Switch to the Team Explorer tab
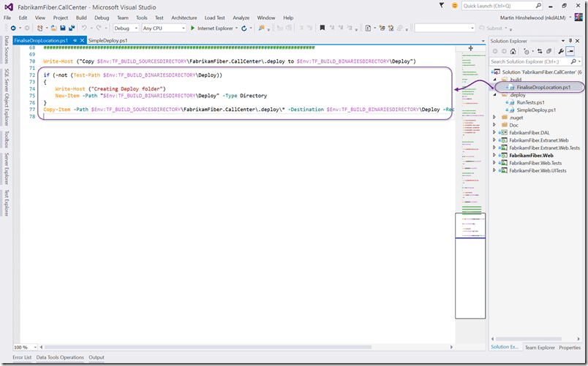 tap(540, 347)
